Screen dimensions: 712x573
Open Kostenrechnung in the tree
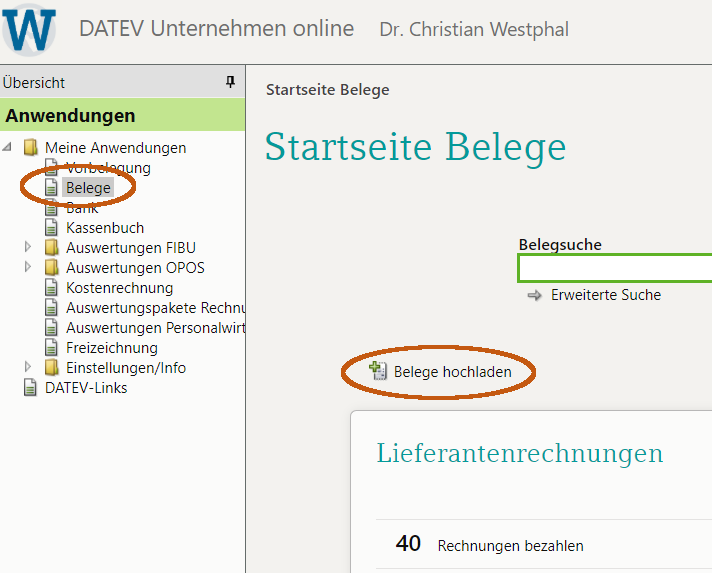(x=119, y=287)
